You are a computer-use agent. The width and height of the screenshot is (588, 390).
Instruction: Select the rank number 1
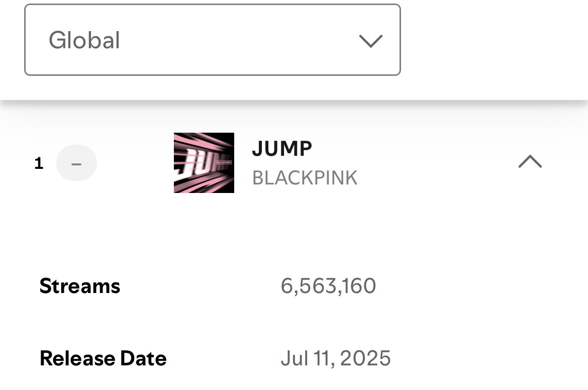point(39,163)
